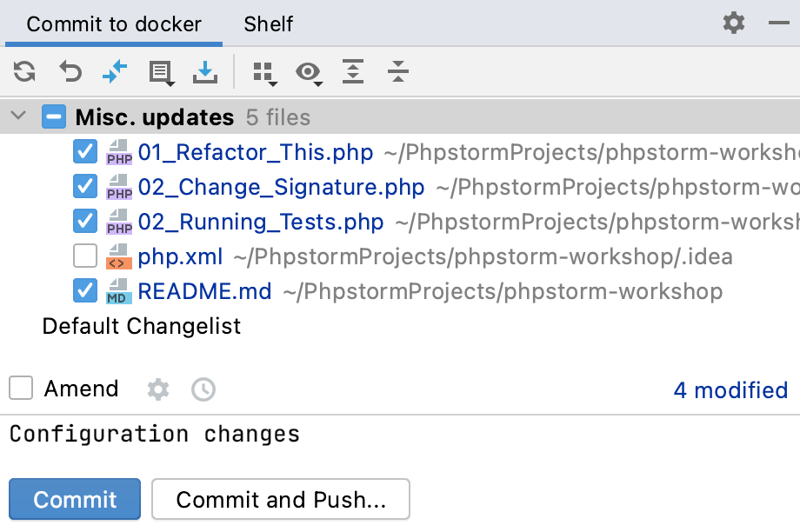
Task: Check the php.xml file checkbox
Action: (85, 256)
